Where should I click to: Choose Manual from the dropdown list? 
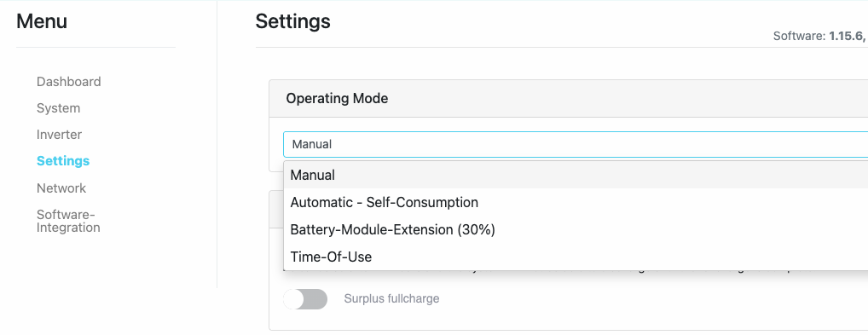pyautogui.click(x=576, y=175)
